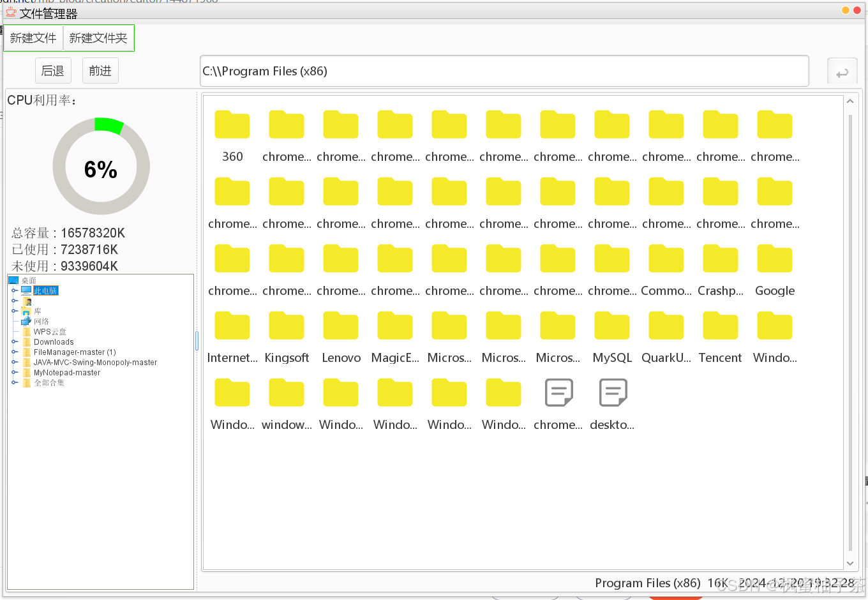This screenshot has height=600, width=868.
Task: Click the Java cup icon in title bar
Action: tap(11, 11)
